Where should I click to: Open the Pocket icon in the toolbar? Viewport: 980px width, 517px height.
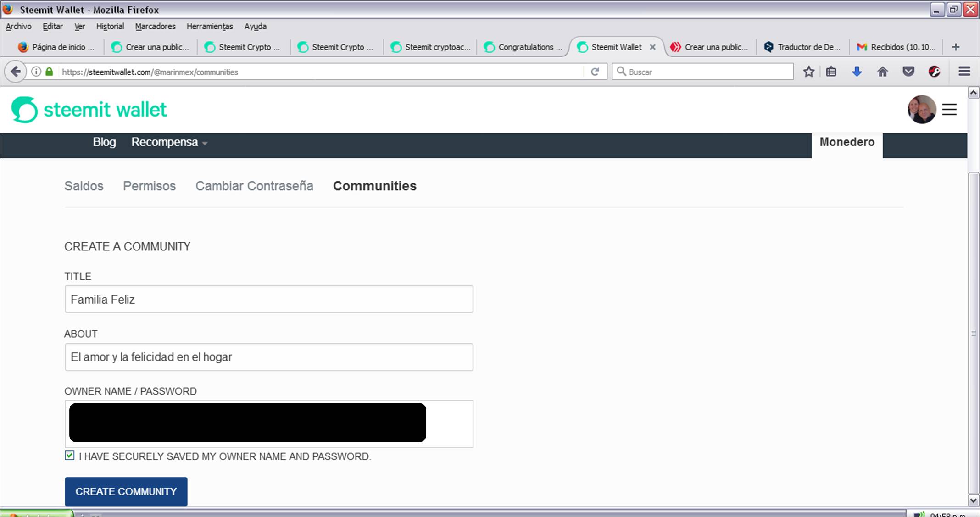click(908, 72)
